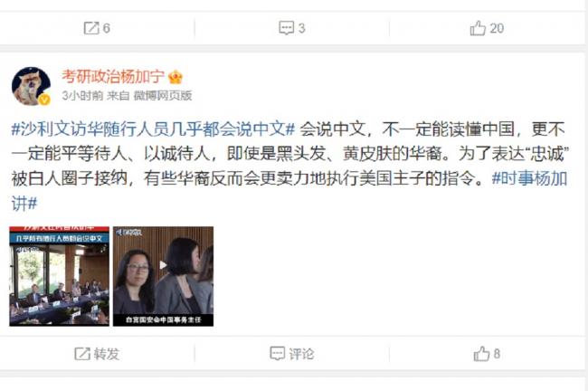Play the video thumbnail of the woman

(x=163, y=276)
